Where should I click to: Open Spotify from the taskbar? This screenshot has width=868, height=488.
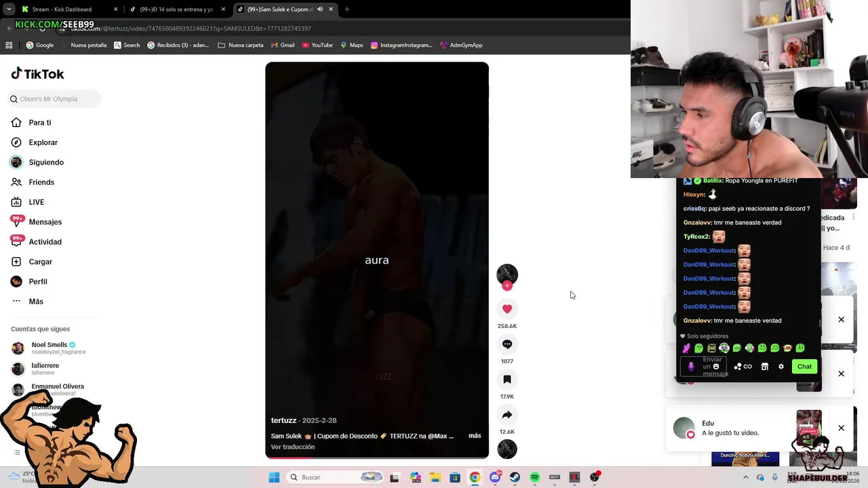pos(534,477)
